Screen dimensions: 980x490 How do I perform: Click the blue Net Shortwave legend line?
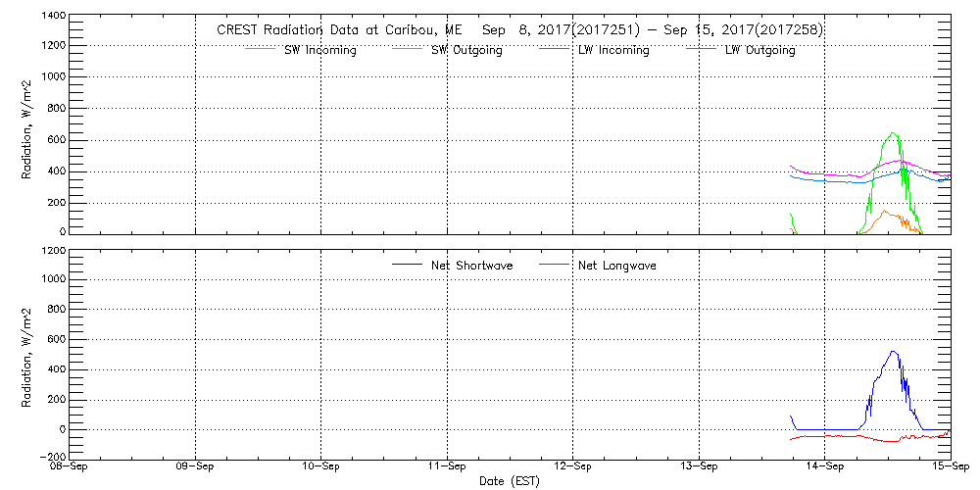point(408,264)
